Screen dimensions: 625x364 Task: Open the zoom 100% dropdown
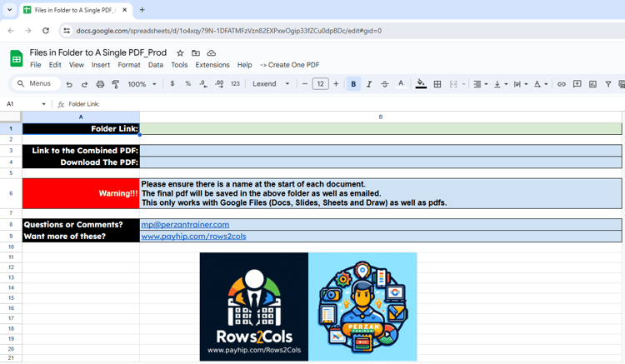[x=142, y=84]
